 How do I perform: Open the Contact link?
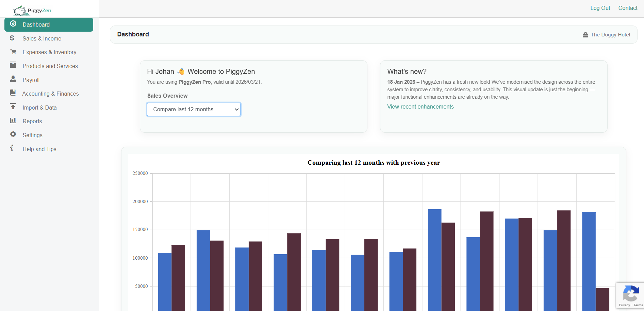click(x=628, y=8)
